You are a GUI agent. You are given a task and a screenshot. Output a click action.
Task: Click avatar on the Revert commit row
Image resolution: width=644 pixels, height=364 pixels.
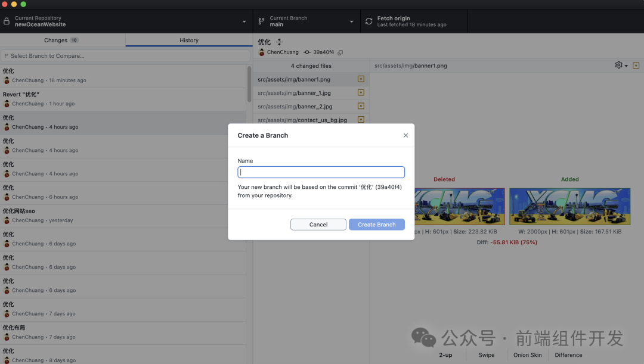7,104
